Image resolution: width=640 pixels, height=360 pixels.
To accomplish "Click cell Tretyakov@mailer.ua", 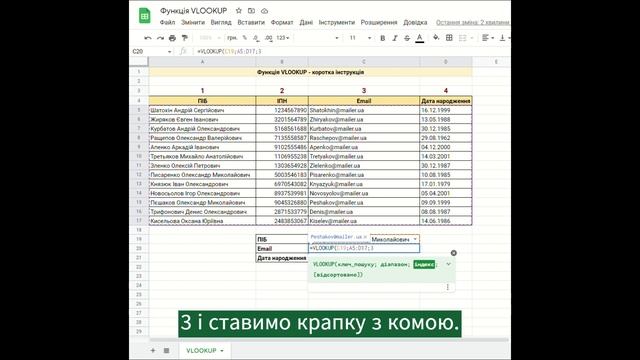I will pos(364,156).
